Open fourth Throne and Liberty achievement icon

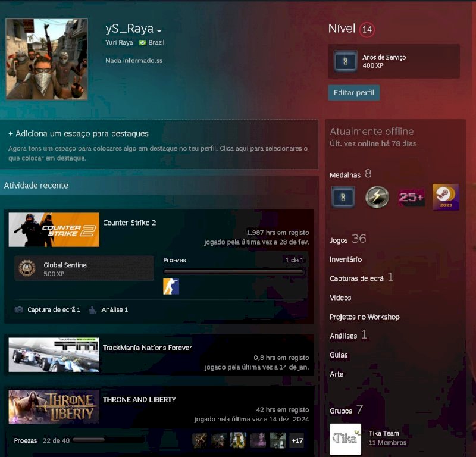[258, 440]
